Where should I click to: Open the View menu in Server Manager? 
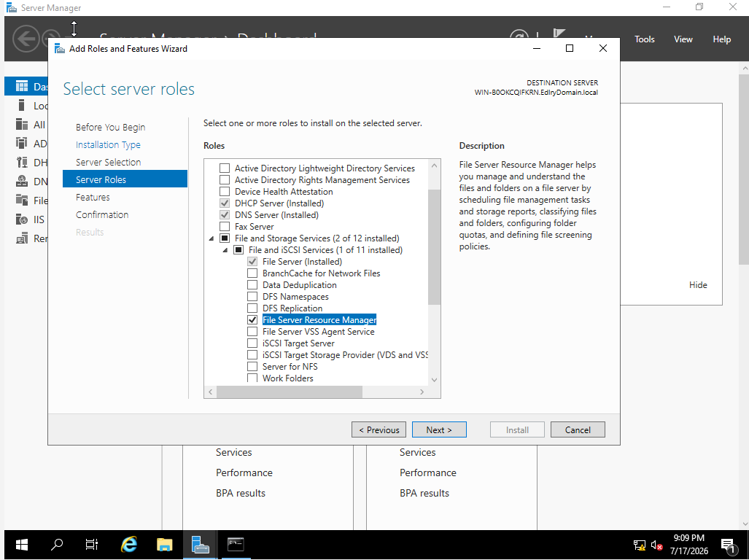point(683,39)
